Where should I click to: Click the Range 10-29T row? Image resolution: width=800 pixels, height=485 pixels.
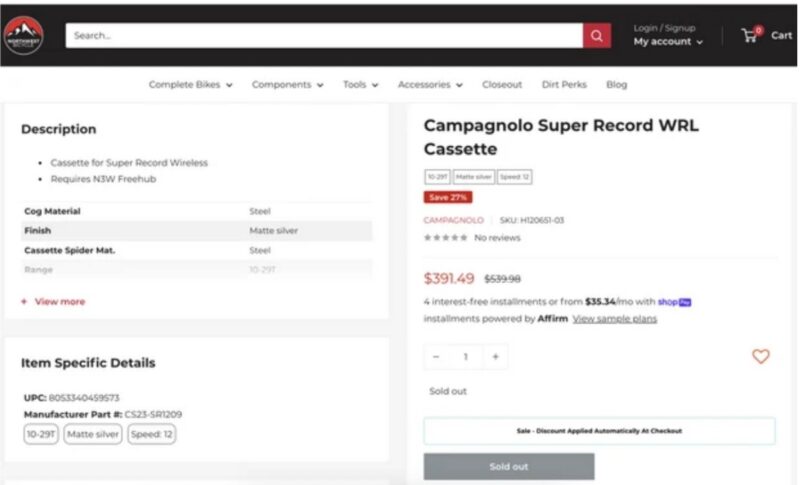tap(196, 269)
